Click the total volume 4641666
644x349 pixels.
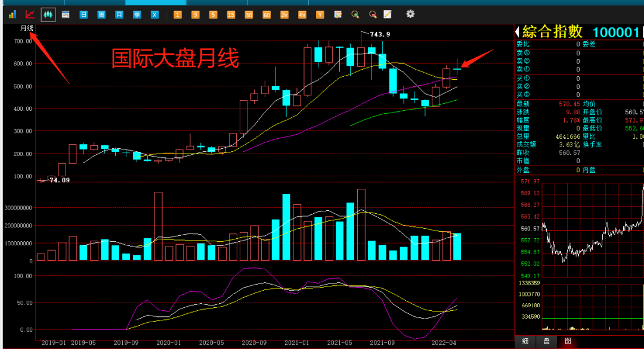point(568,136)
